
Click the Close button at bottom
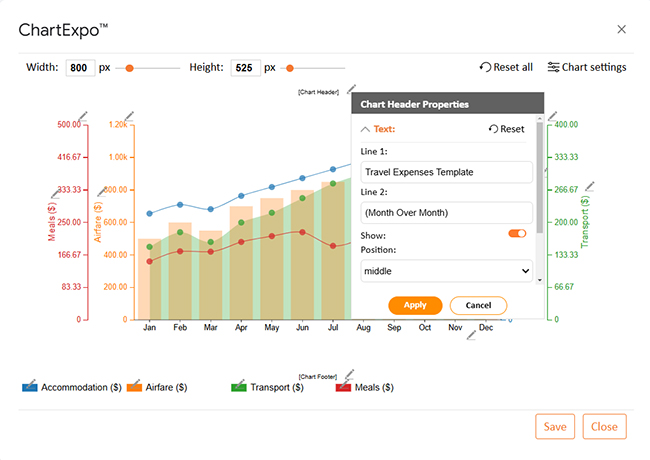click(x=604, y=426)
